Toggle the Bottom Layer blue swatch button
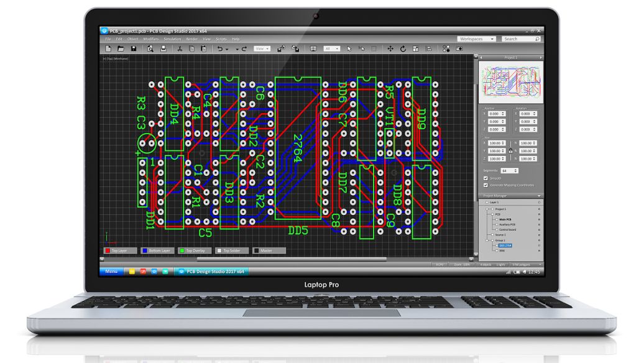The image size is (644, 363). (157, 250)
